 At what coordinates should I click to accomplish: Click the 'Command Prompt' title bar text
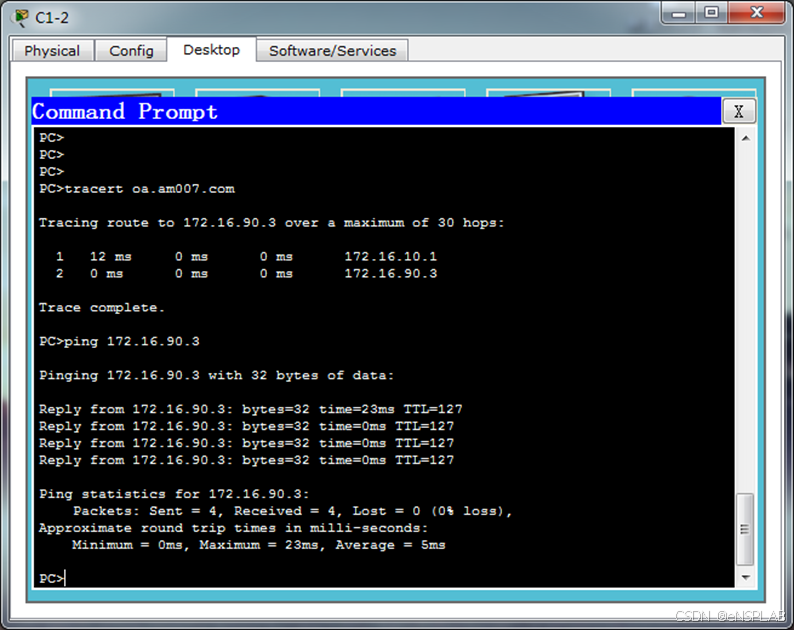[x=125, y=111]
